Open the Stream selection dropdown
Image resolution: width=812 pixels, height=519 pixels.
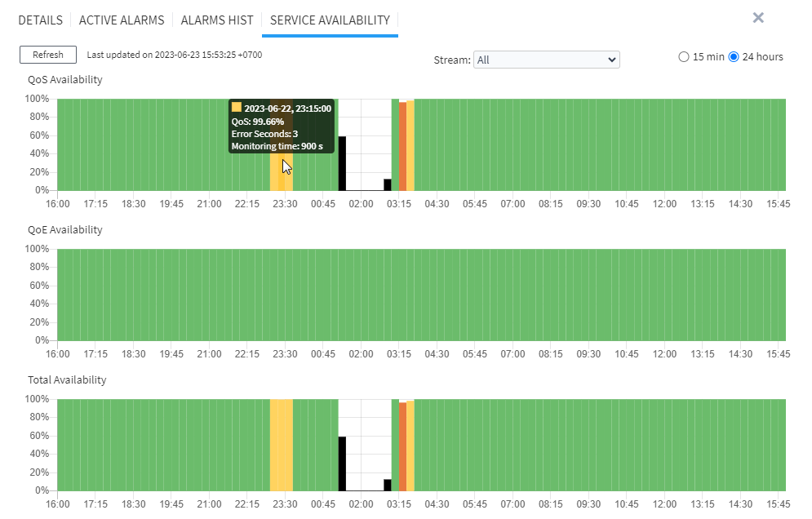[546, 59]
